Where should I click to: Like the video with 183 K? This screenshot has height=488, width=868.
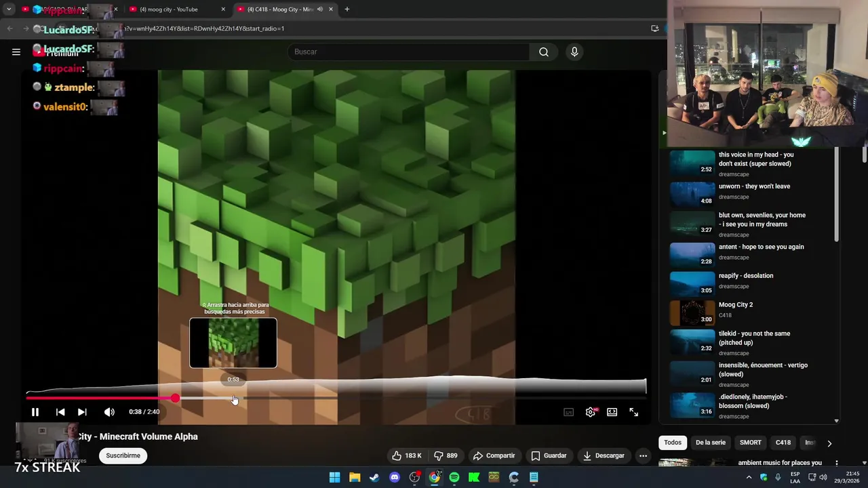click(x=406, y=455)
